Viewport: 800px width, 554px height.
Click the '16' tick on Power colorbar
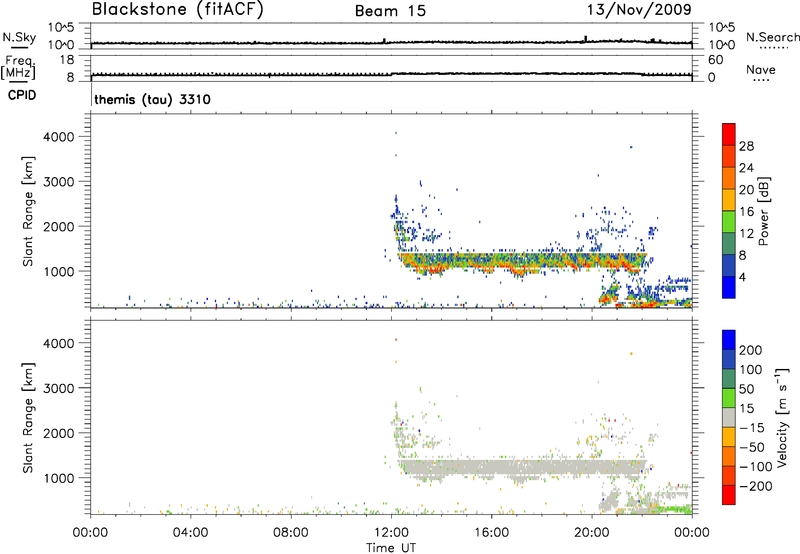[x=746, y=212]
